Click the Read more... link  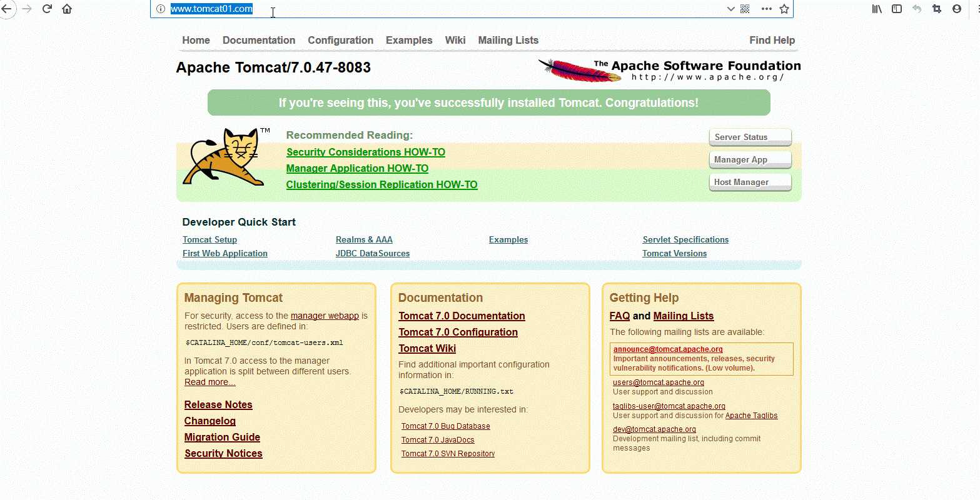(210, 382)
